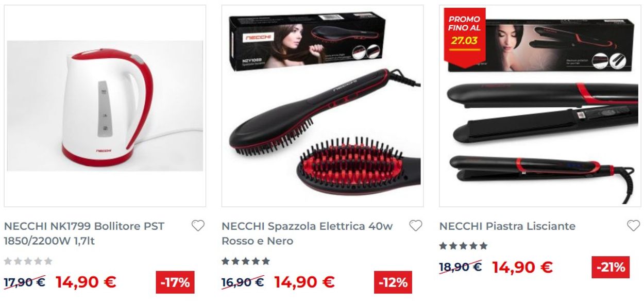Open NECCHI Piastra Lisciante title link
Screen dimensions: 644x301
[507, 226]
